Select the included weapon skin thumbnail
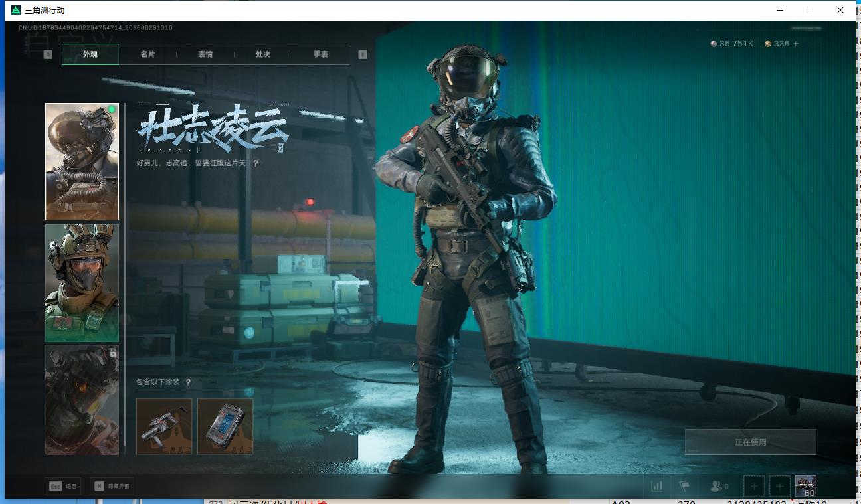This screenshot has width=861, height=504. pos(164,426)
